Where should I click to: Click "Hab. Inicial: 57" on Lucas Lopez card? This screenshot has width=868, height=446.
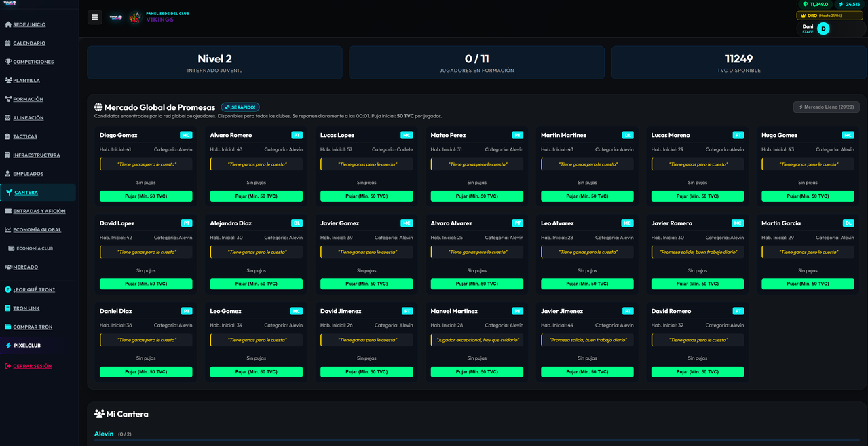pyautogui.click(x=337, y=149)
